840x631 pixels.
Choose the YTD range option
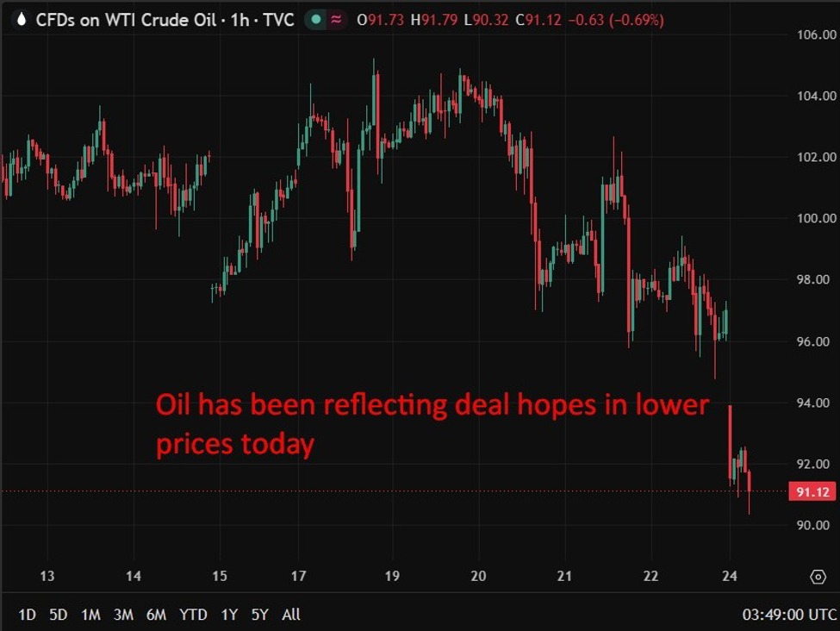tap(193, 615)
